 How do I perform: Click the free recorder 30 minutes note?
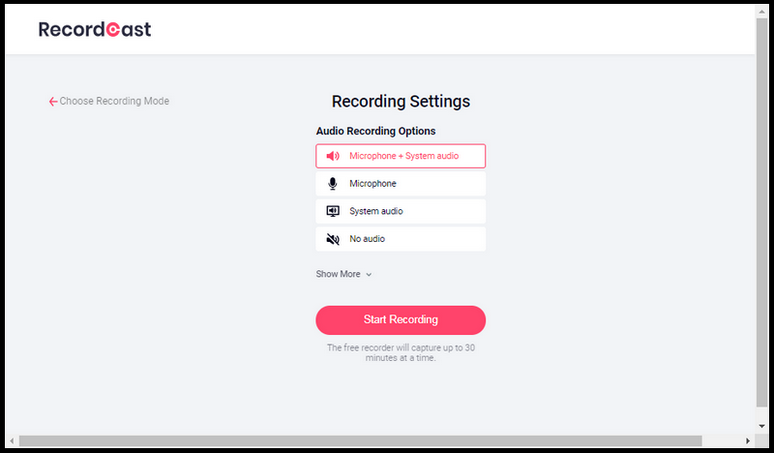click(x=400, y=353)
